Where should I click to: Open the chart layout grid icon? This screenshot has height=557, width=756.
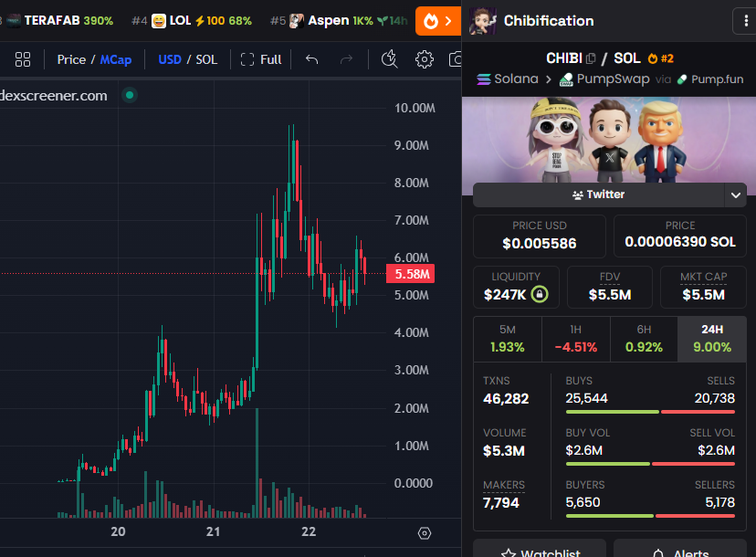pyautogui.click(x=23, y=59)
